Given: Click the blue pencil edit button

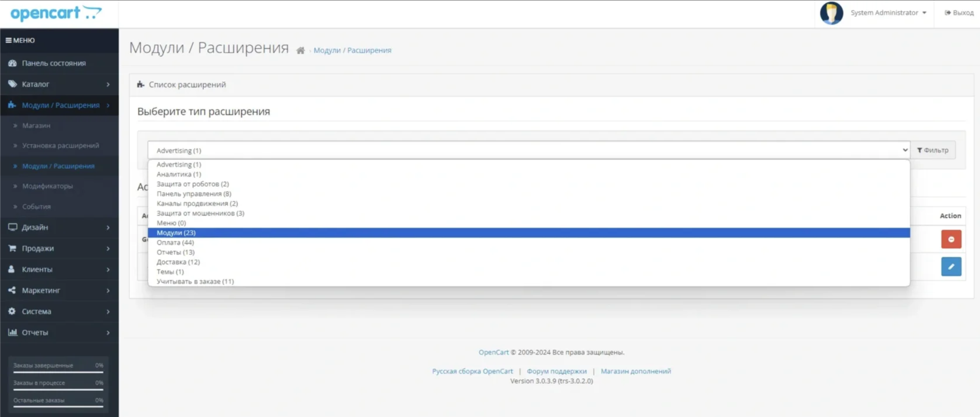Looking at the screenshot, I should (951, 267).
